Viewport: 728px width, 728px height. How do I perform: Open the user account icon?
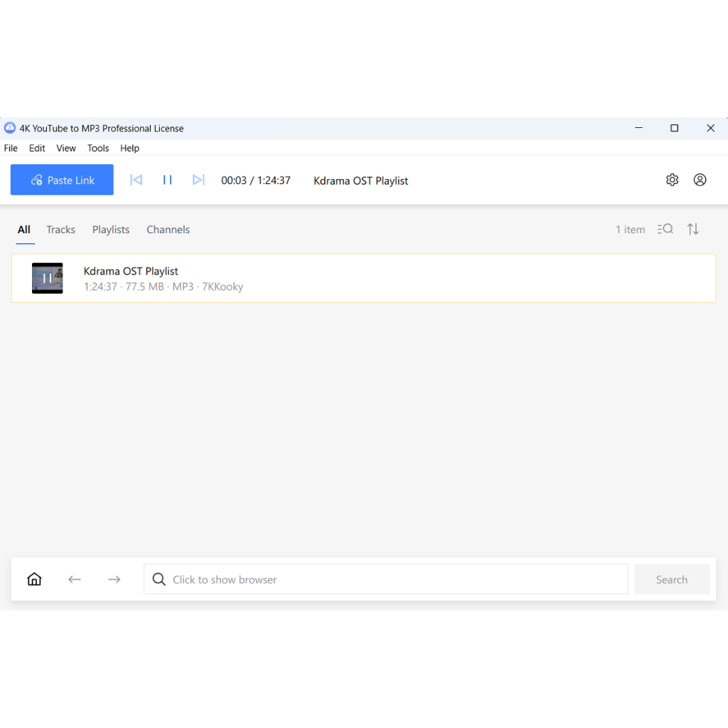[x=700, y=180]
